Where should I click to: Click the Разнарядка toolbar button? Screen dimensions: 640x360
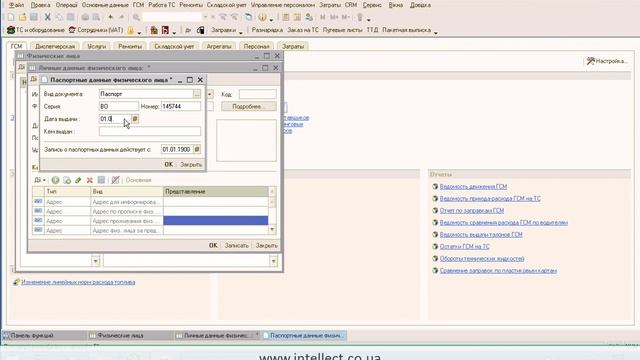click(267, 30)
